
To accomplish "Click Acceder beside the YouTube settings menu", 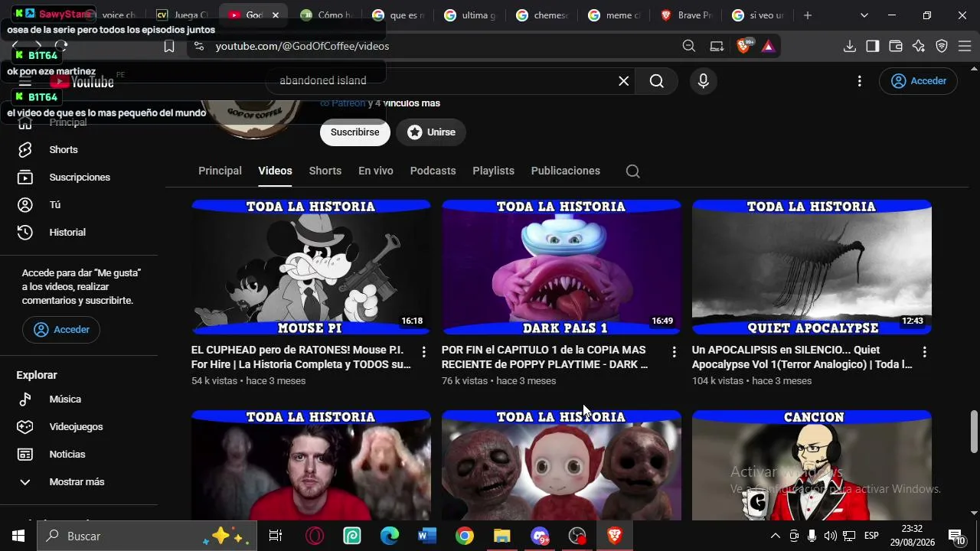I will (x=918, y=81).
